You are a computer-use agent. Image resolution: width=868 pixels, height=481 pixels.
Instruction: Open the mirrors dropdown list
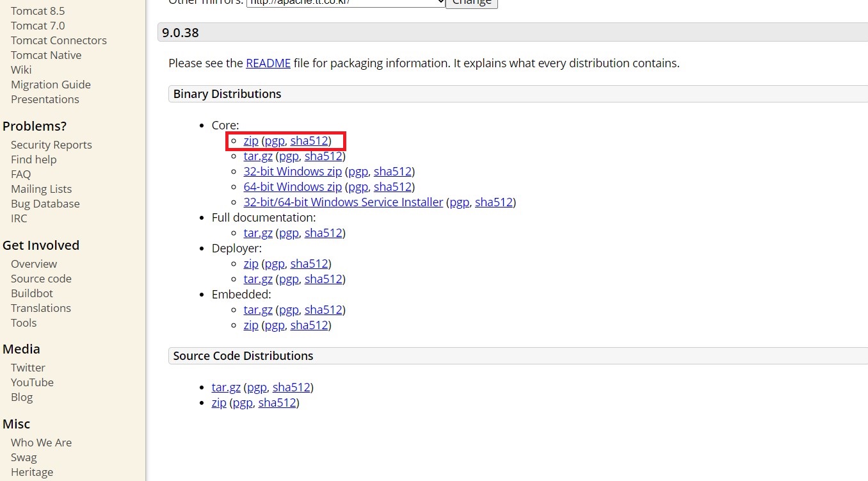click(x=346, y=2)
